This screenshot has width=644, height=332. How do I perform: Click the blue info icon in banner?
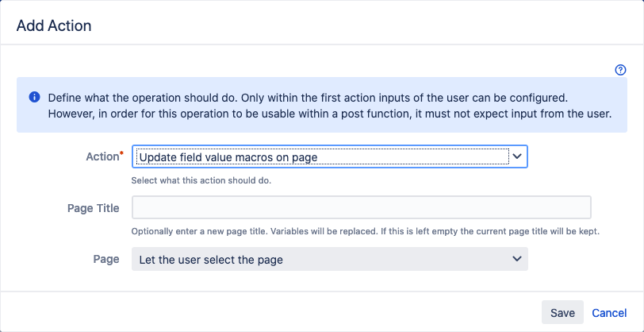34,98
